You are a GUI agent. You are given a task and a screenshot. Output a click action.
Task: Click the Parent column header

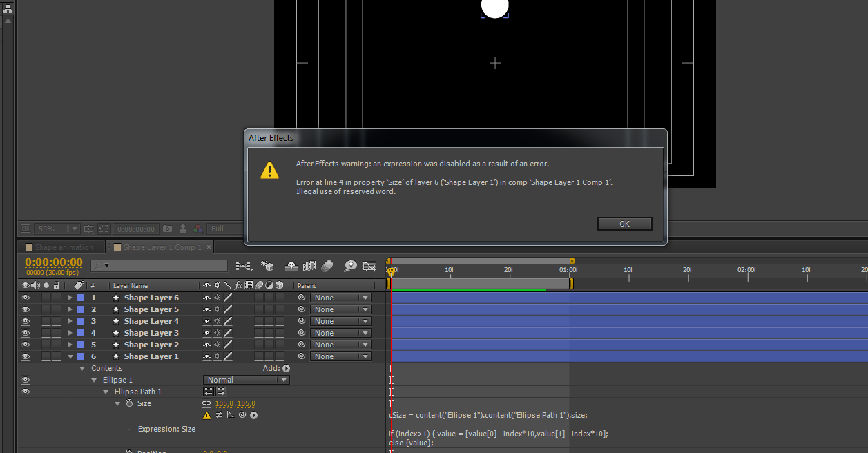307,286
